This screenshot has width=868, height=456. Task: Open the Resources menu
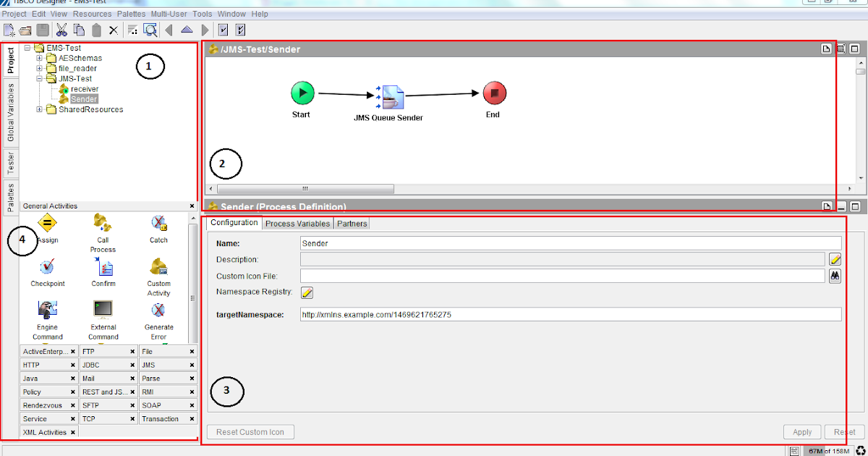[x=92, y=14]
